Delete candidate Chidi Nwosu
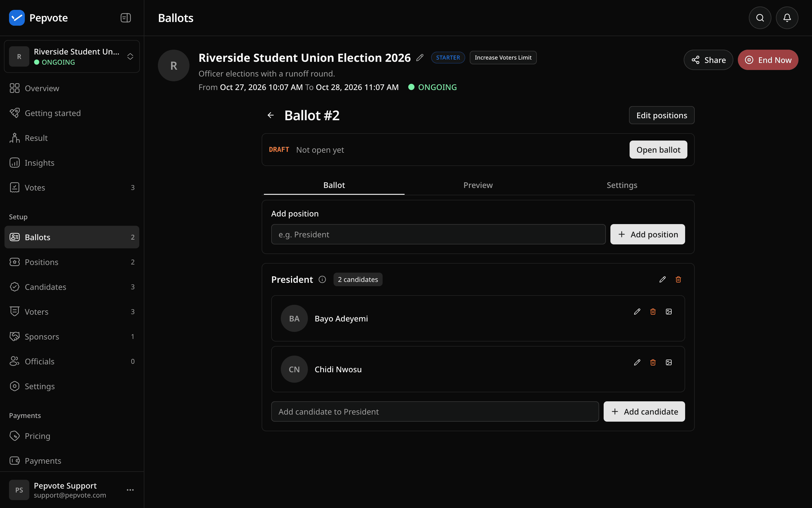This screenshot has width=812, height=508. (x=653, y=363)
